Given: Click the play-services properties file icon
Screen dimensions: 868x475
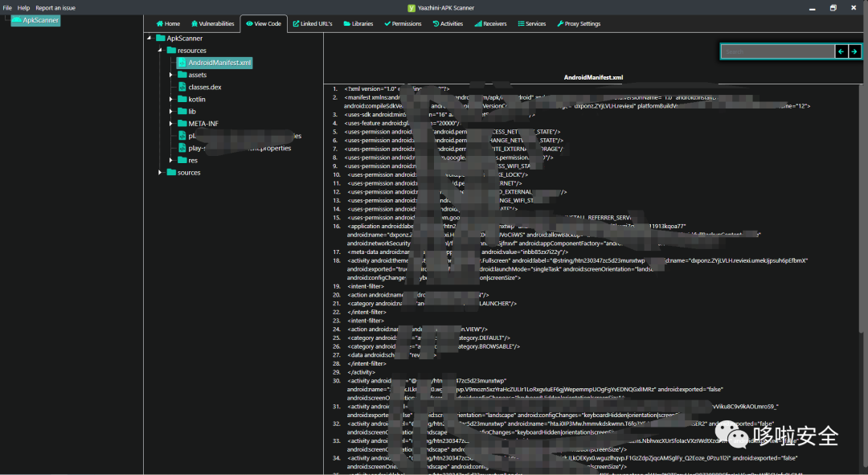Looking at the screenshot, I should tap(182, 148).
